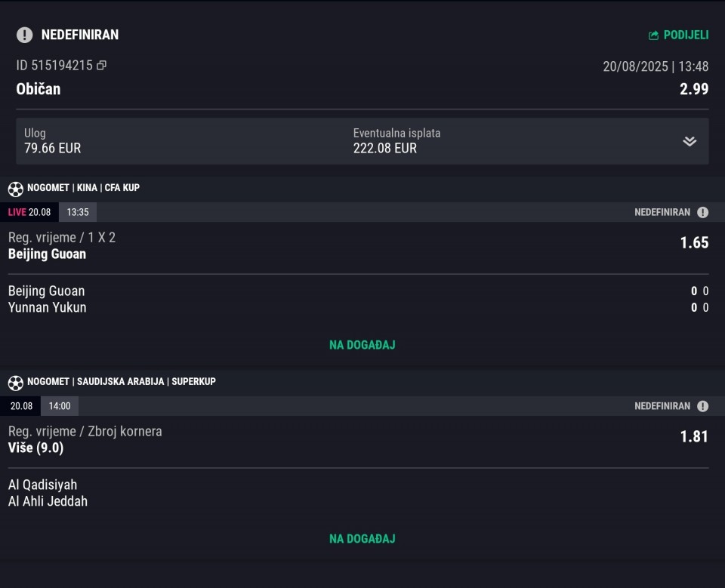
Task: Select the LIVE 20.08 badge
Action: point(29,212)
